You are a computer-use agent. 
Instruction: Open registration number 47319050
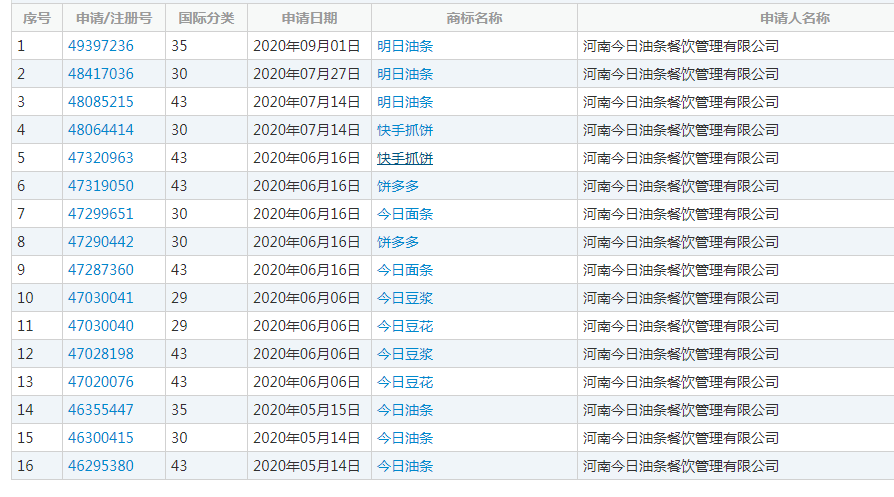point(100,185)
